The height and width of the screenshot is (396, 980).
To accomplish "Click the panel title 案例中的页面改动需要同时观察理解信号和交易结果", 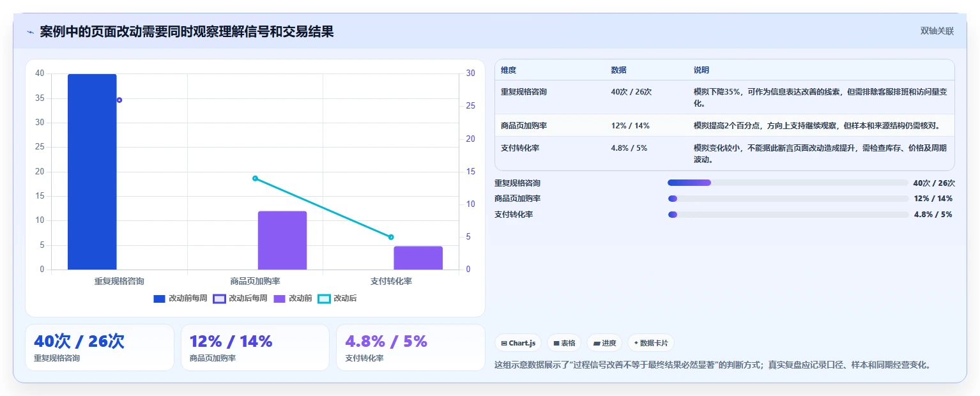I will [x=187, y=32].
